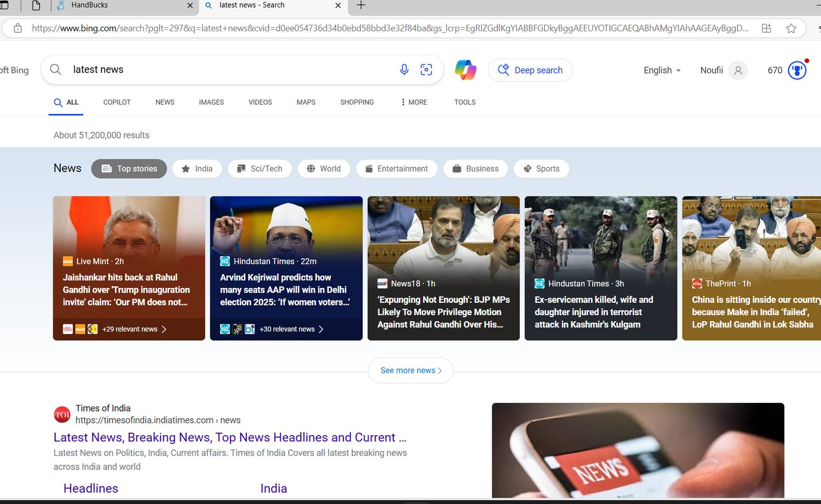Click the NEWS phone image thumbnail
The image size is (821, 504).
(x=638, y=451)
